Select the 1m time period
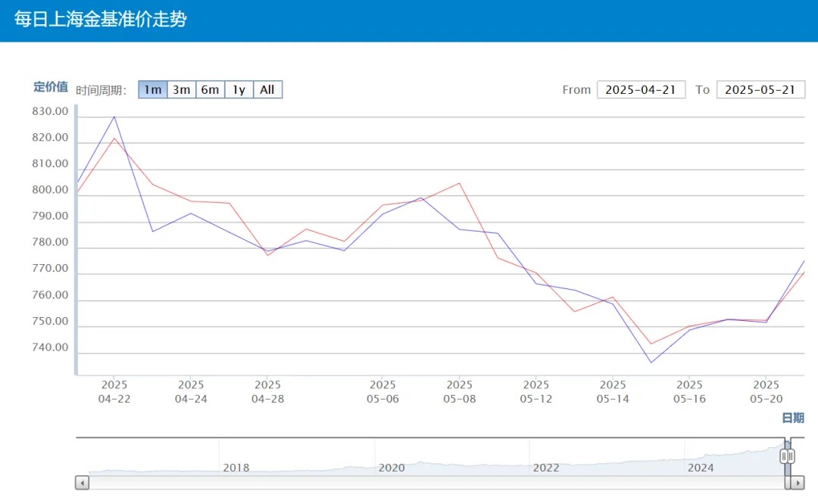The image size is (818, 504). coord(152,90)
